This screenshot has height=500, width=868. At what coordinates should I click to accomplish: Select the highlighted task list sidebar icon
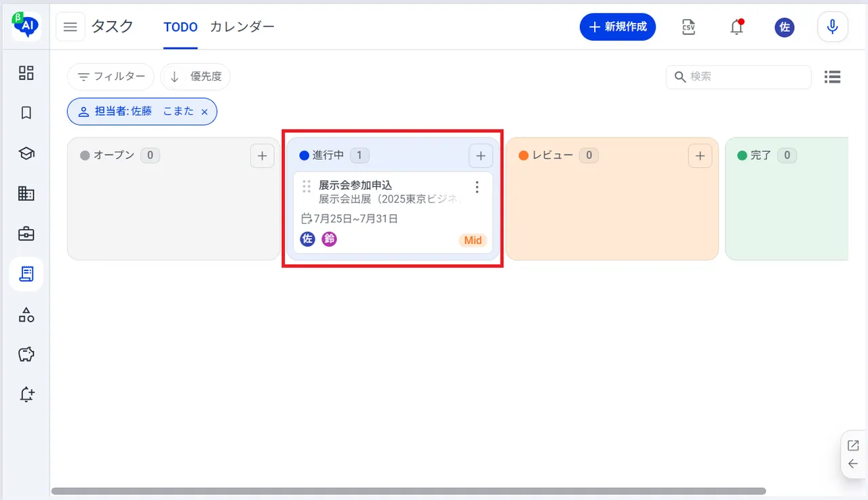click(x=26, y=274)
